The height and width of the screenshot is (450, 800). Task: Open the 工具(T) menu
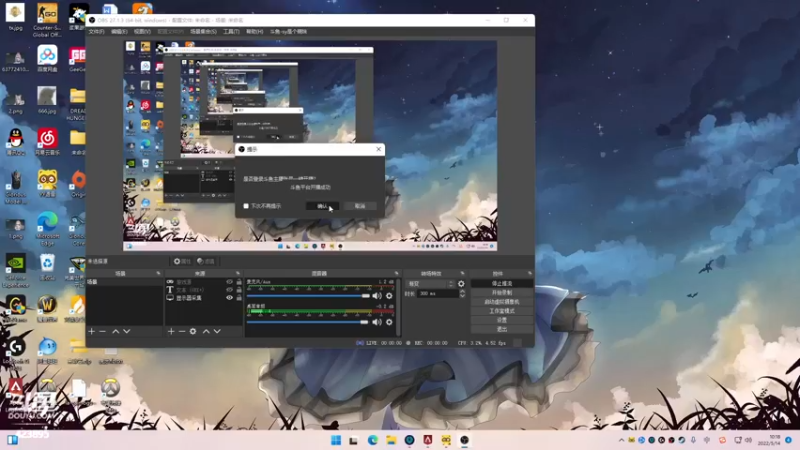(x=231, y=32)
